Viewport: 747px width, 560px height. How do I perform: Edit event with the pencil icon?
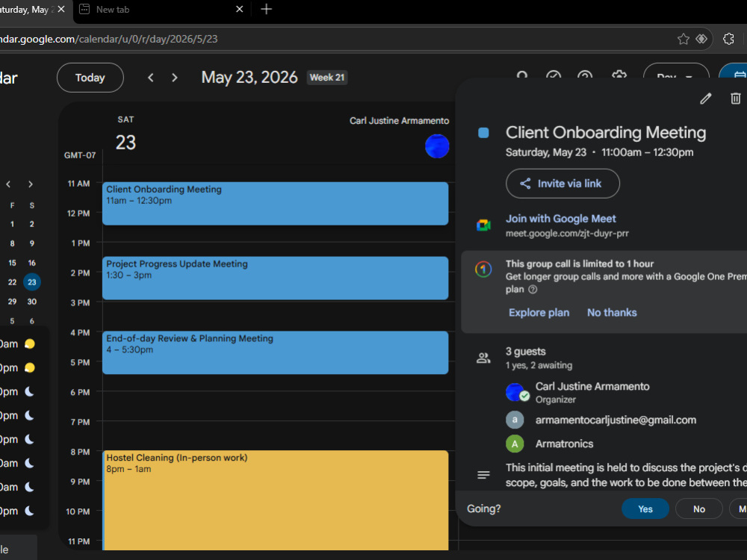click(x=706, y=99)
